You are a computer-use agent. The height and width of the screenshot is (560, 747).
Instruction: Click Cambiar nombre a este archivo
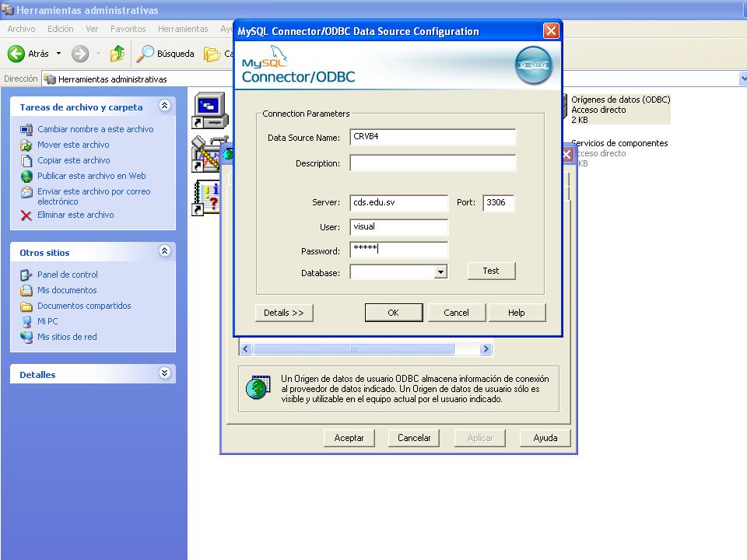[x=95, y=129]
